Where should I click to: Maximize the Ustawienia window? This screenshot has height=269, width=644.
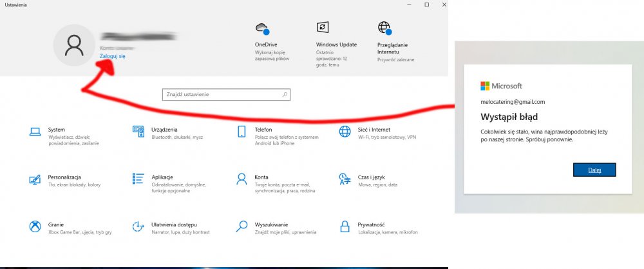(426, 5)
